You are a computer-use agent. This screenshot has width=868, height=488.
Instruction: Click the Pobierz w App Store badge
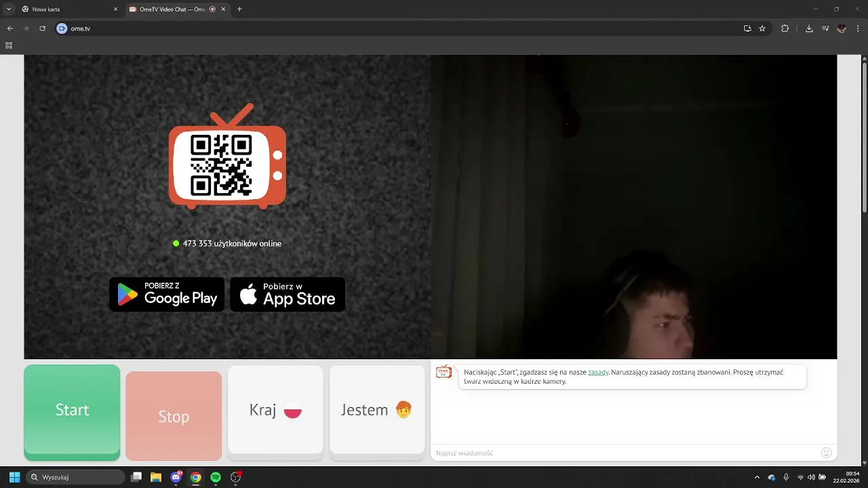point(288,294)
